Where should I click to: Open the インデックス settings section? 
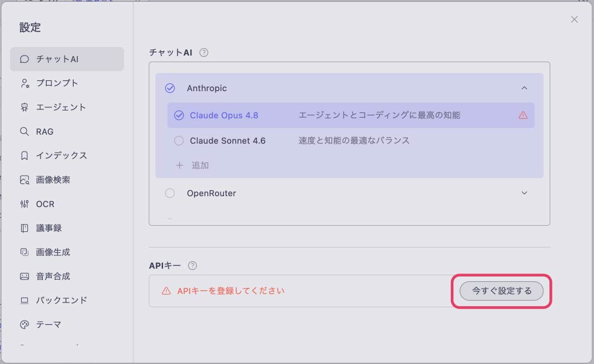click(x=67, y=156)
